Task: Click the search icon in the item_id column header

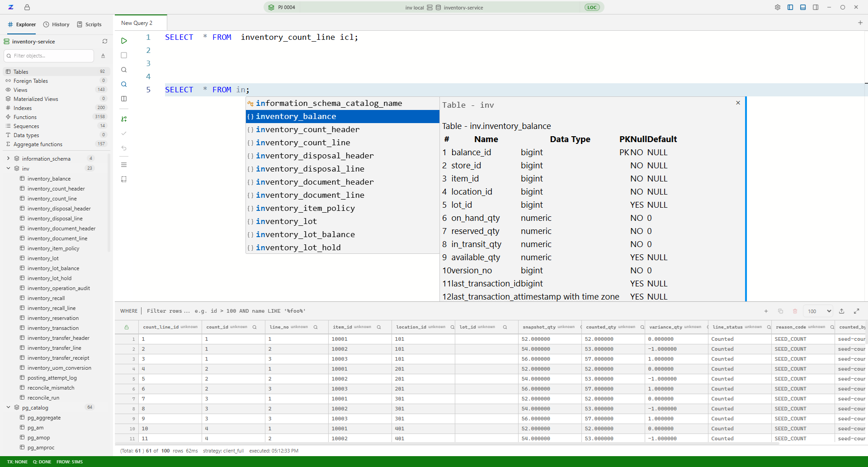Action: (379, 327)
